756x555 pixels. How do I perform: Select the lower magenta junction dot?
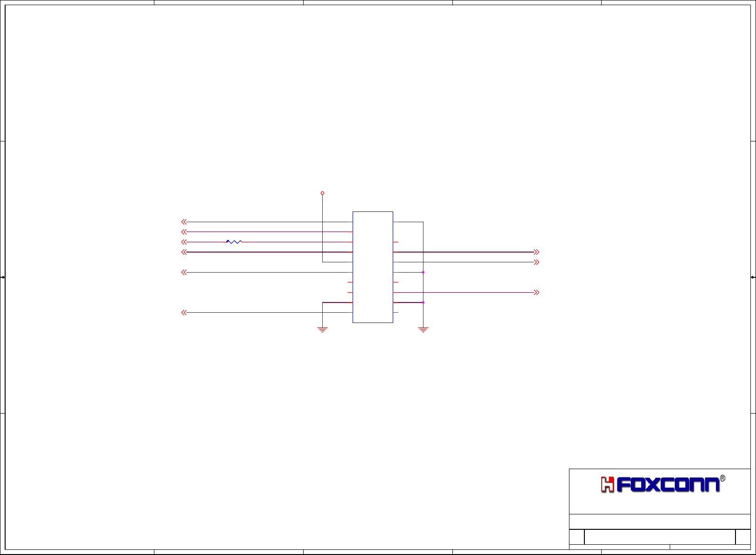coord(423,302)
